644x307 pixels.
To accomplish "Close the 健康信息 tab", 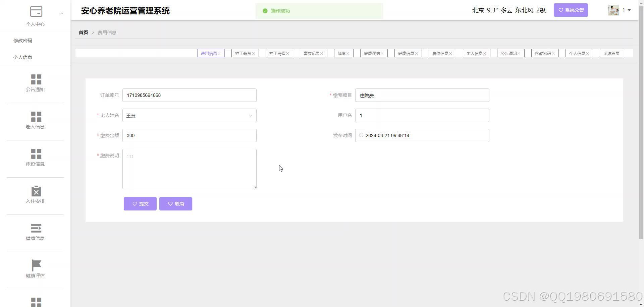I will pos(416,54).
